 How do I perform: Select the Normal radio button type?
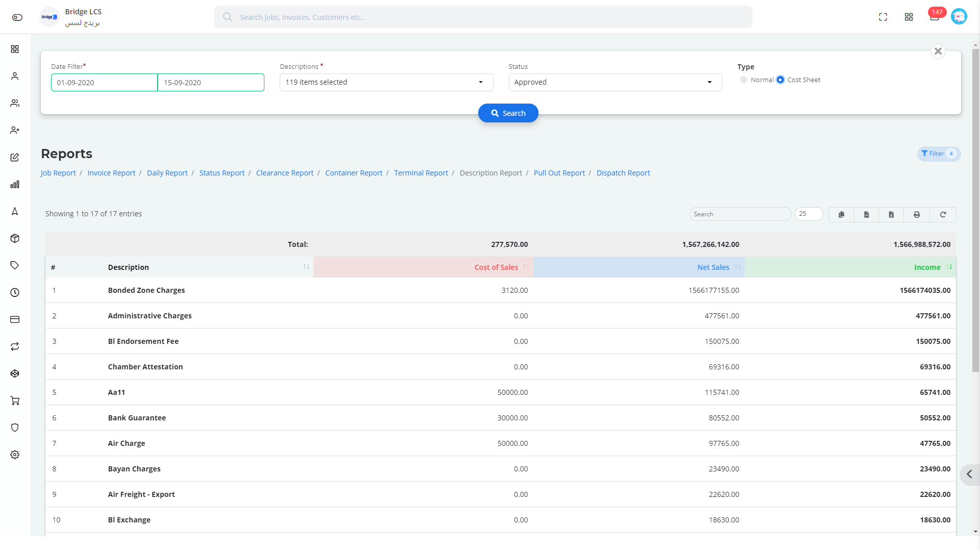[743, 80]
